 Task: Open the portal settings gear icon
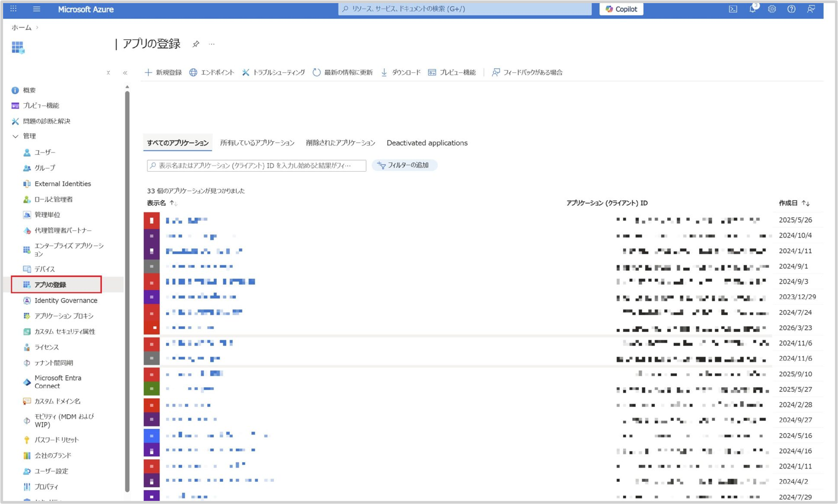pyautogui.click(x=772, y=9)
